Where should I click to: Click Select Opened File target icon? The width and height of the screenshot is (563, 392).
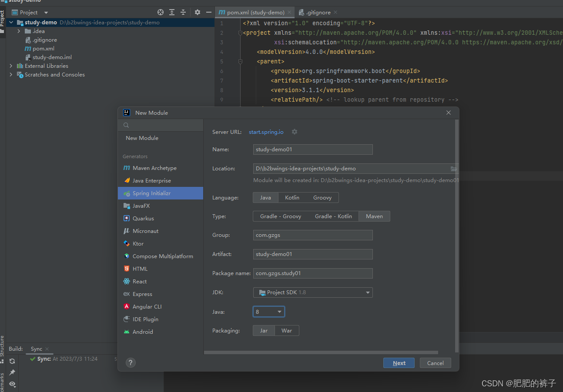pos(161,12)
